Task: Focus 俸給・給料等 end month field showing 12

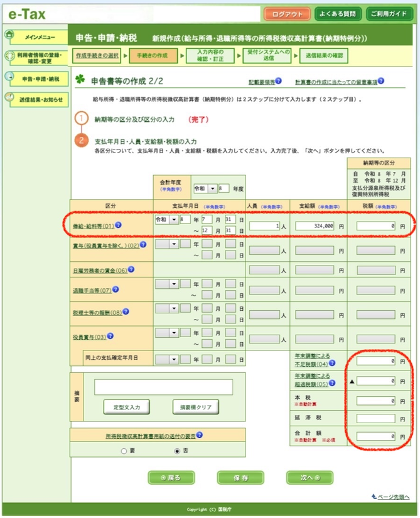Action: pyautogui.click(x=207, y=230)
